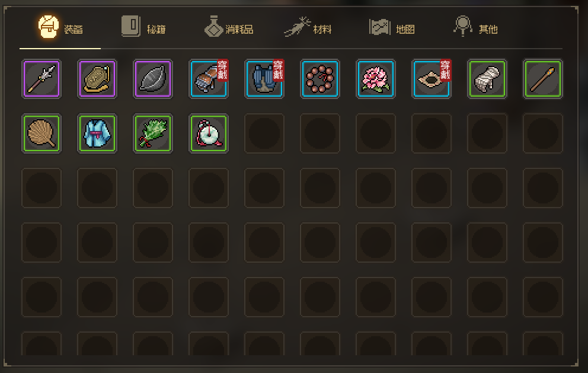Click the prayer bead bracelet item
This screenshot has width=588, height=373.
coord(320,79)
